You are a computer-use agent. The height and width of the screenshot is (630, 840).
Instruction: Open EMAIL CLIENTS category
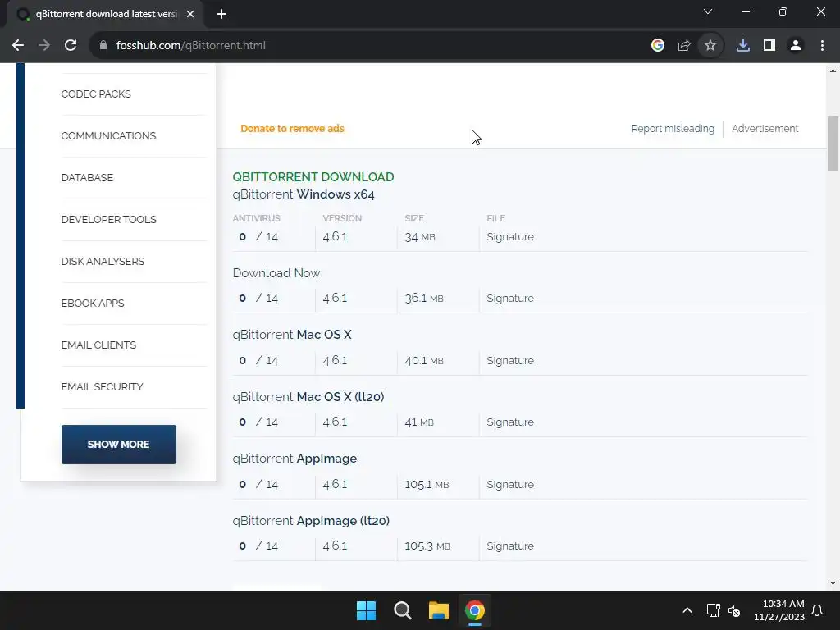98,345
